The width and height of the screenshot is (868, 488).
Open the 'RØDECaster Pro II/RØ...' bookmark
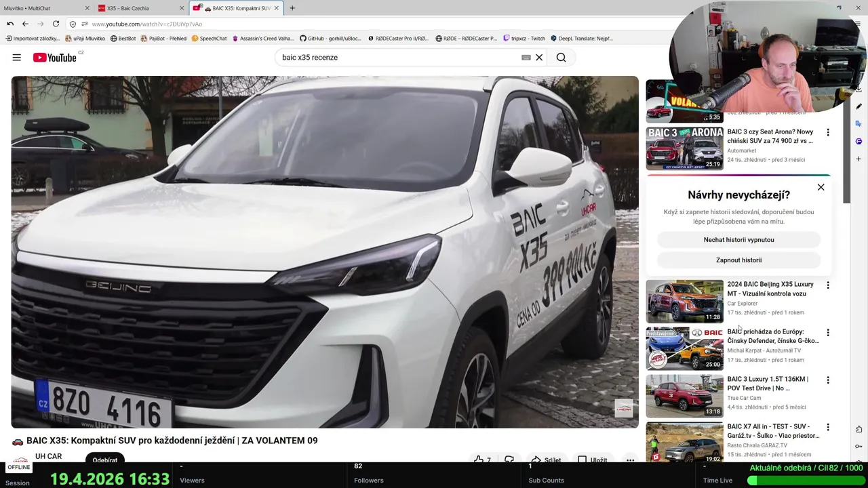click(398, 39)
